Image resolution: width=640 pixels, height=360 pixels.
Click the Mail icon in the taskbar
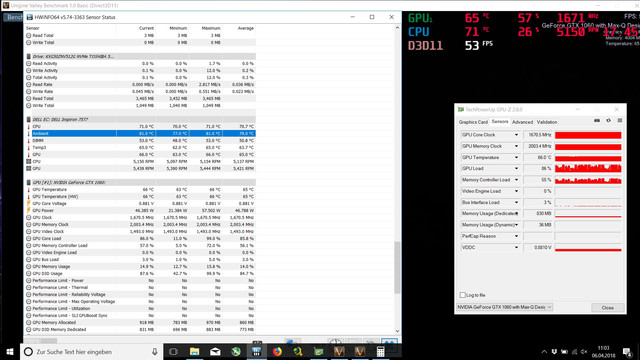tap(215, 351)
